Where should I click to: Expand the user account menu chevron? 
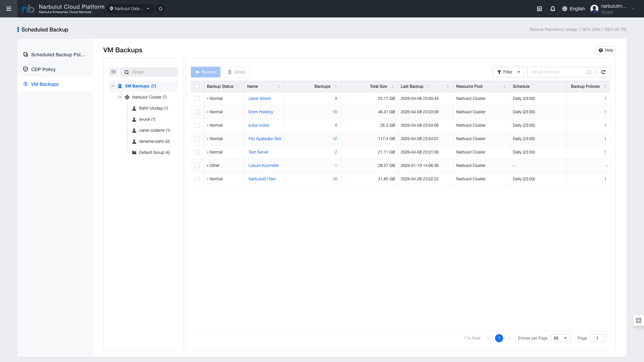(633, 9)
